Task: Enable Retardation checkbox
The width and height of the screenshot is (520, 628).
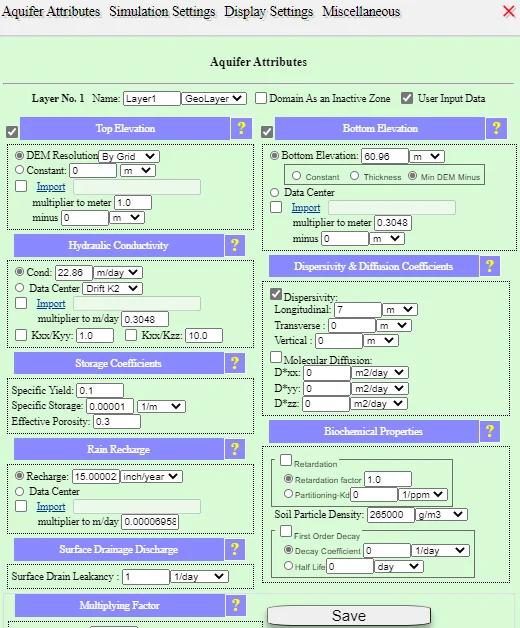Action: click(286, 460)
